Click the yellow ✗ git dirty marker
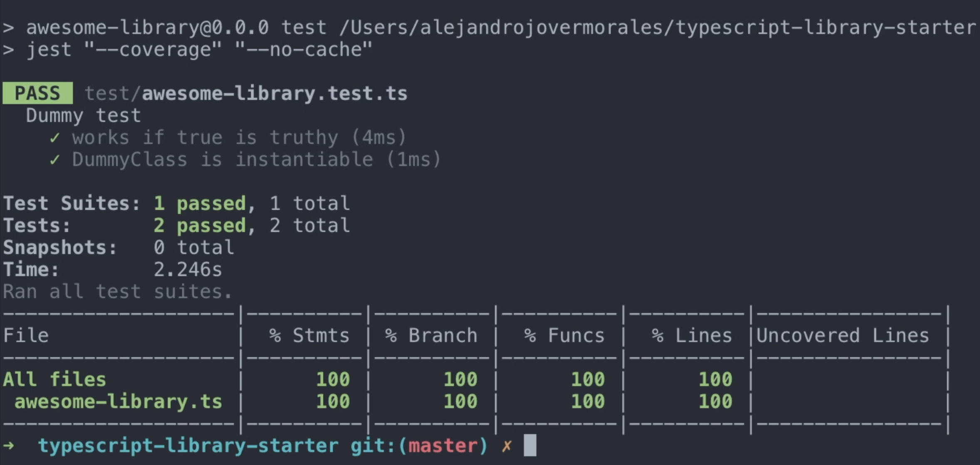 [506, 446]
